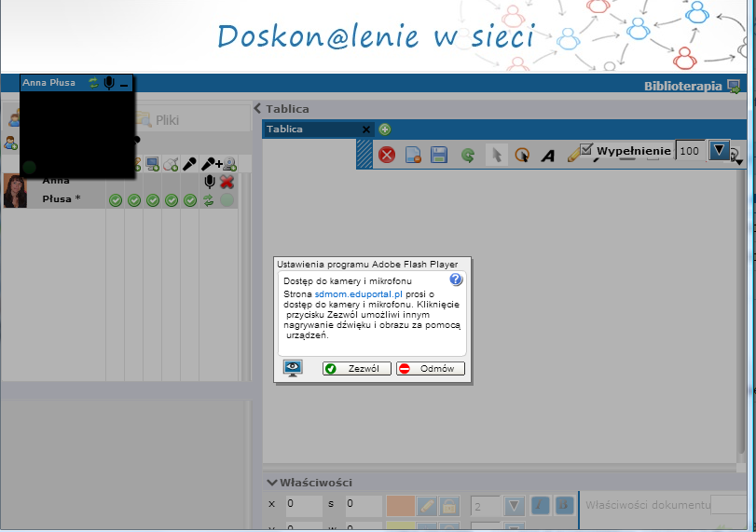Image resolution: width=756 pixels, height=532 pixels.
Task: Toggle third green checkmark in Płusa row
Action: tap(153, 200)
